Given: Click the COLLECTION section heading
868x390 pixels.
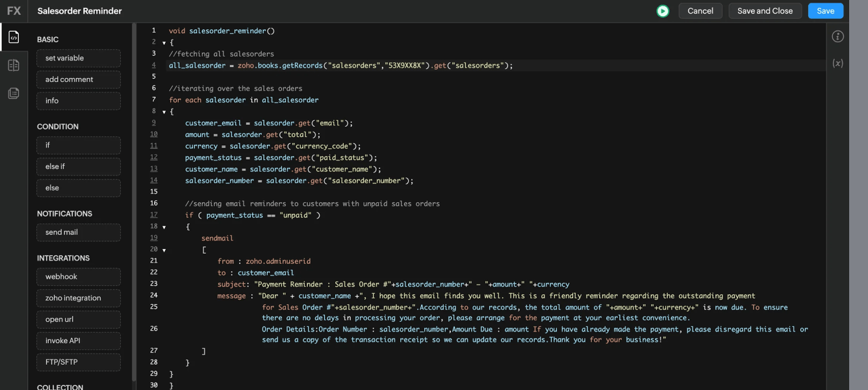Looking at the screenshot, I should pos(60,387).
